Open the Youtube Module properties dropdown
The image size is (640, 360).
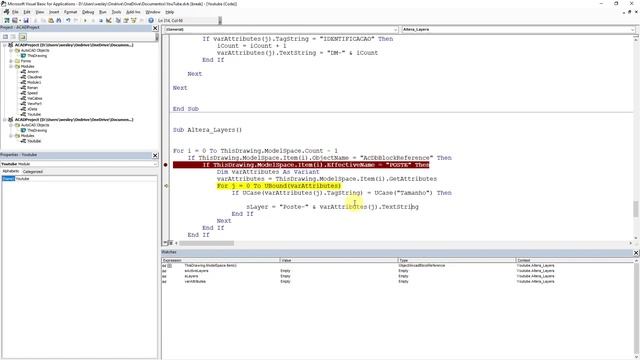(155, 164)
